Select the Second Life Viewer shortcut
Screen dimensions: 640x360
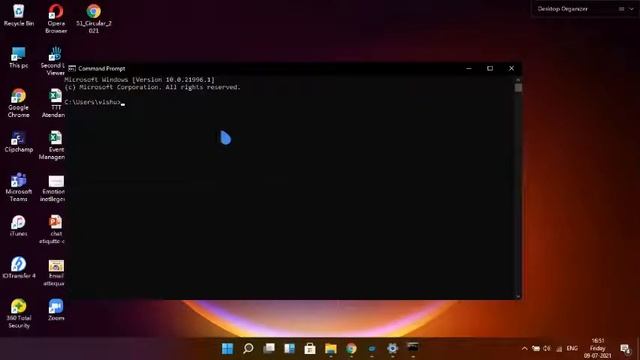tap(53, 61)
